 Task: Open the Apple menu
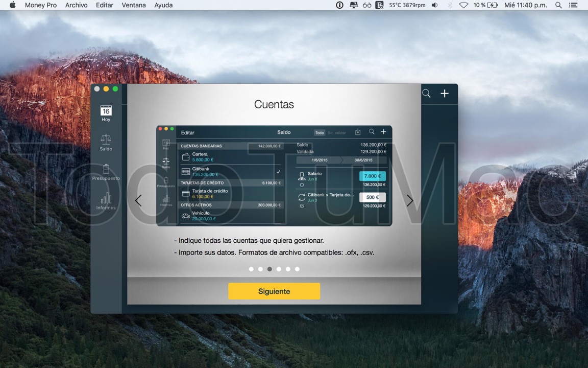(x=12, y=5)
